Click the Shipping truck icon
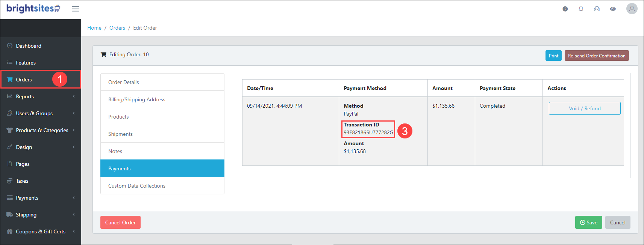The image size is (644, 245). 10,215
